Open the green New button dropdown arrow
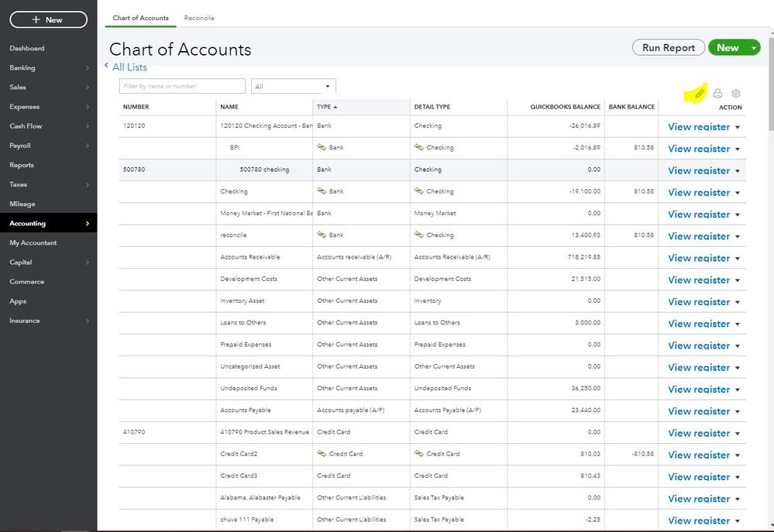The width and height of the screenshot is (774, 532). [x=754, y=48]
